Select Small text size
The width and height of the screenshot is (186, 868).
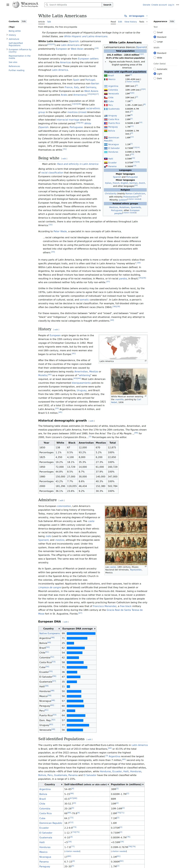155,32
